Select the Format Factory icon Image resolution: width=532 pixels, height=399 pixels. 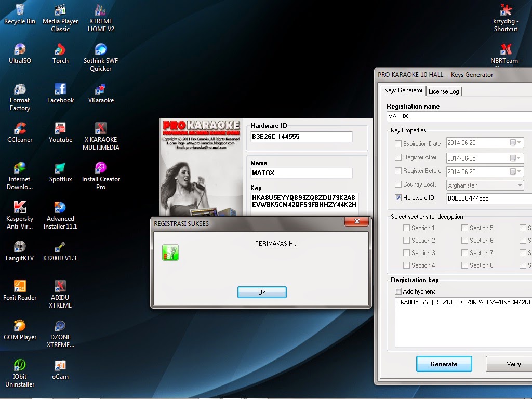[x=20, y=97]
